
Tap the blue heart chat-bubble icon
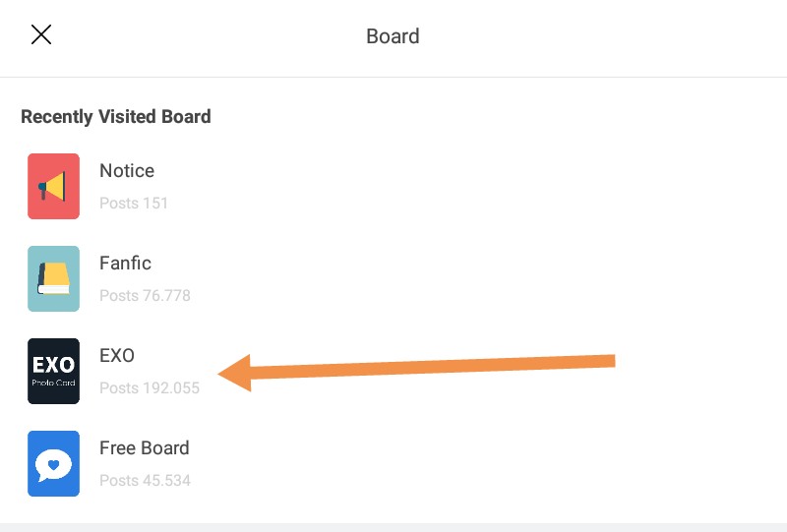(x=53, y=463)
